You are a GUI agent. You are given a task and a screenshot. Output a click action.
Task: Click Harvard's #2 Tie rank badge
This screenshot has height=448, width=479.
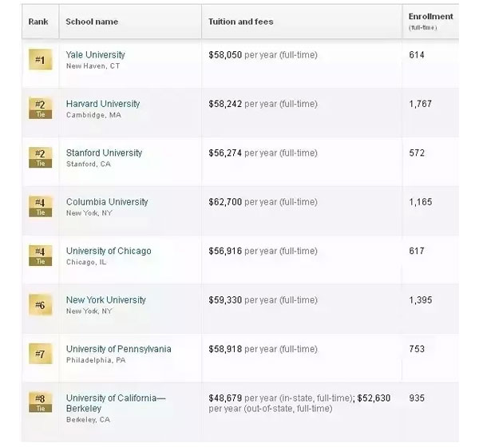click(41, 108)
